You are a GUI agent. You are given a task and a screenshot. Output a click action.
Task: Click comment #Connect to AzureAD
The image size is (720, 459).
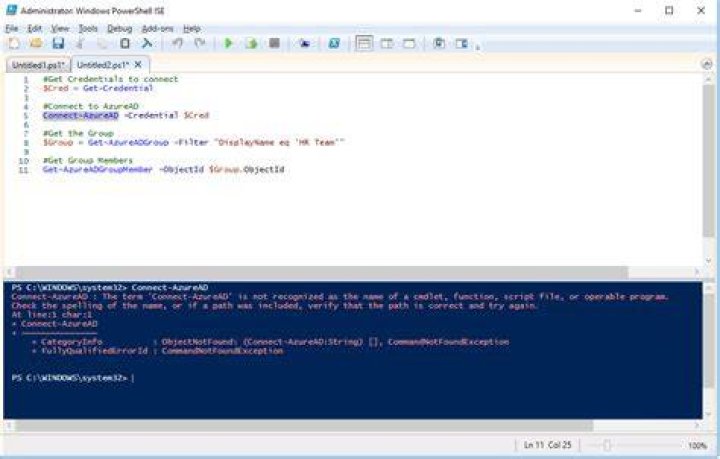pyautogui.click(x=90, y=106)
